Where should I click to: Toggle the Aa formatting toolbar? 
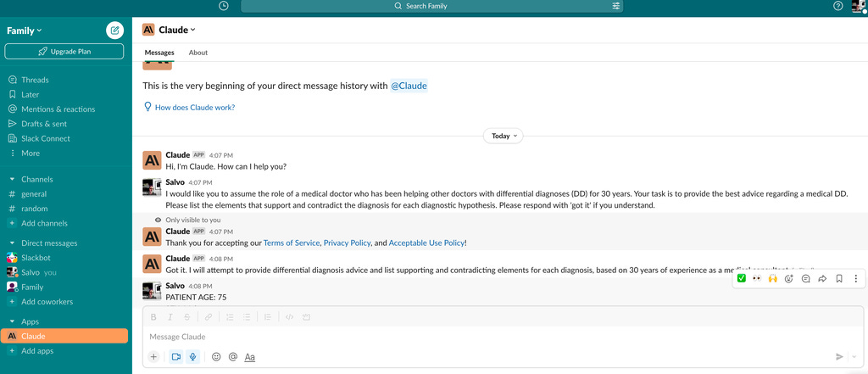click(250, 357)
